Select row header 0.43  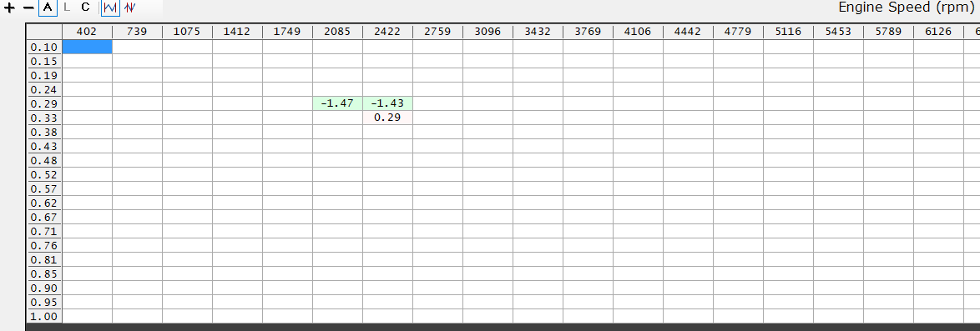tap(44, 146)
